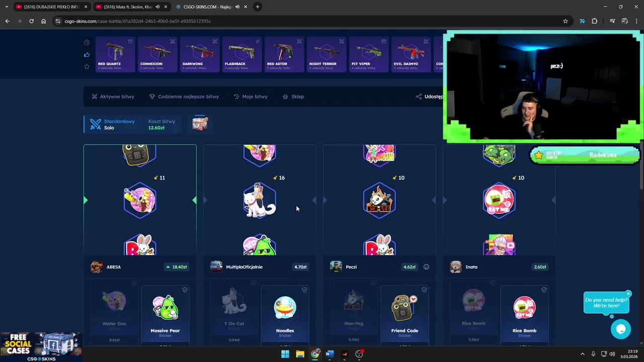The image size is (644, 362).
Task: Open the Windows Start menu
Action: coord(285,354)
